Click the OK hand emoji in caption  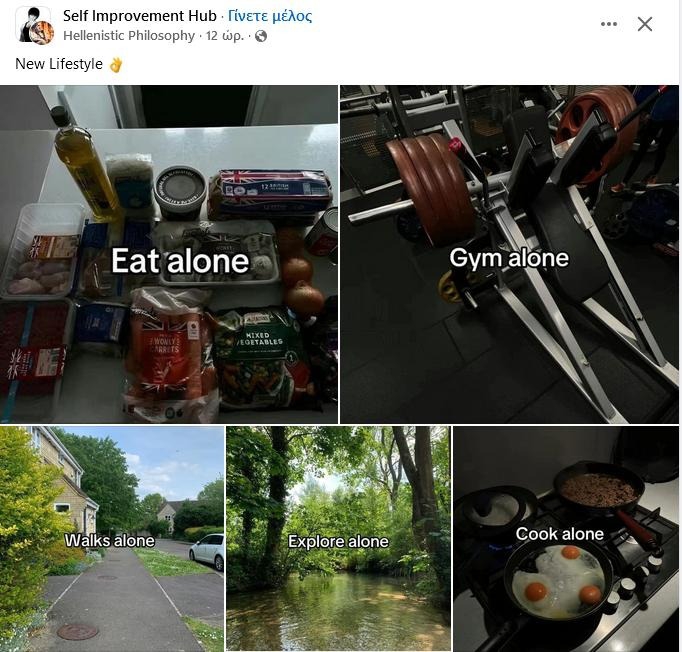coord(116,65)
